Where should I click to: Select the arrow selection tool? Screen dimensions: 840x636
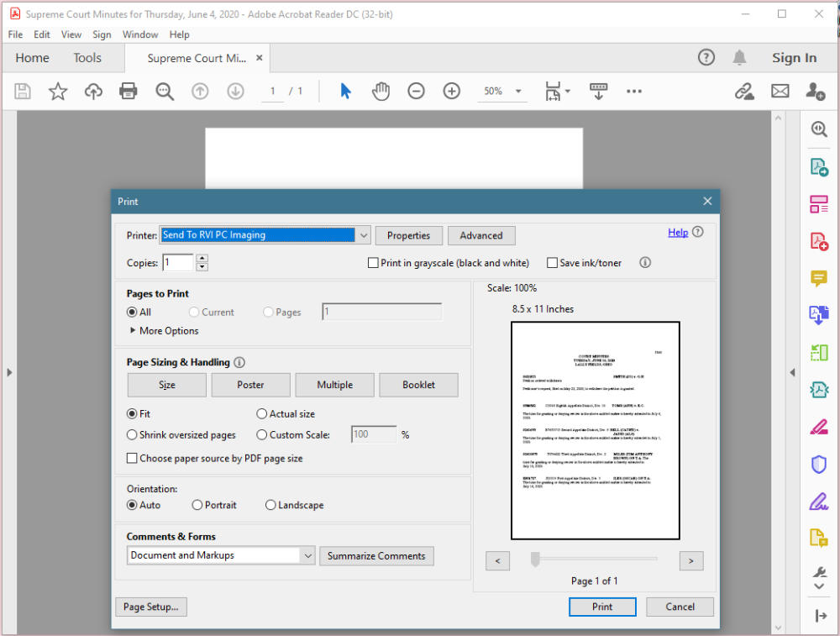click(345, 91)
